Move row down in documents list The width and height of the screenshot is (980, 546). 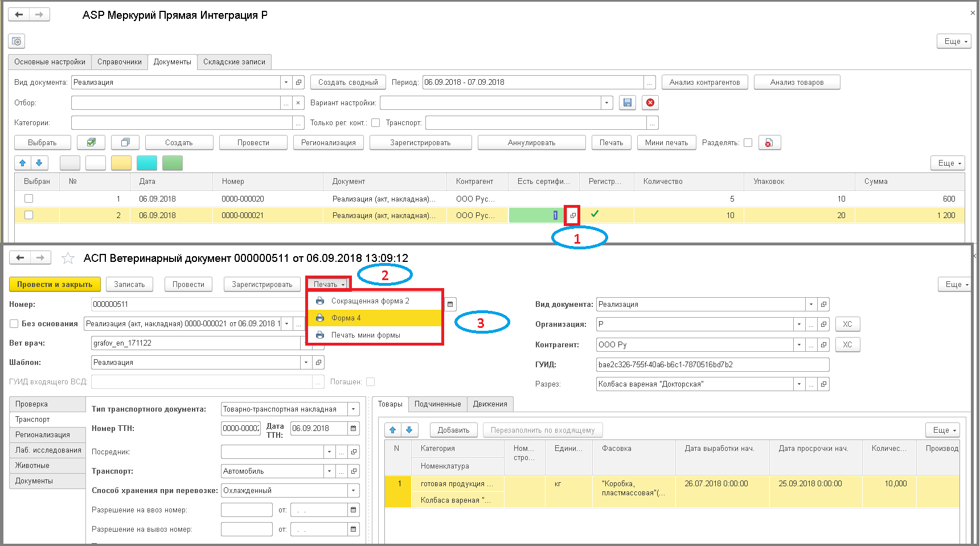39,163
